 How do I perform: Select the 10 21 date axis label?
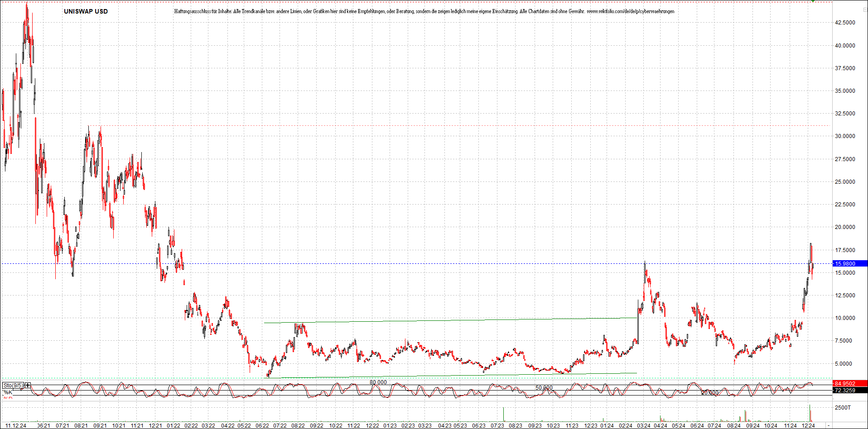(119, 426)
